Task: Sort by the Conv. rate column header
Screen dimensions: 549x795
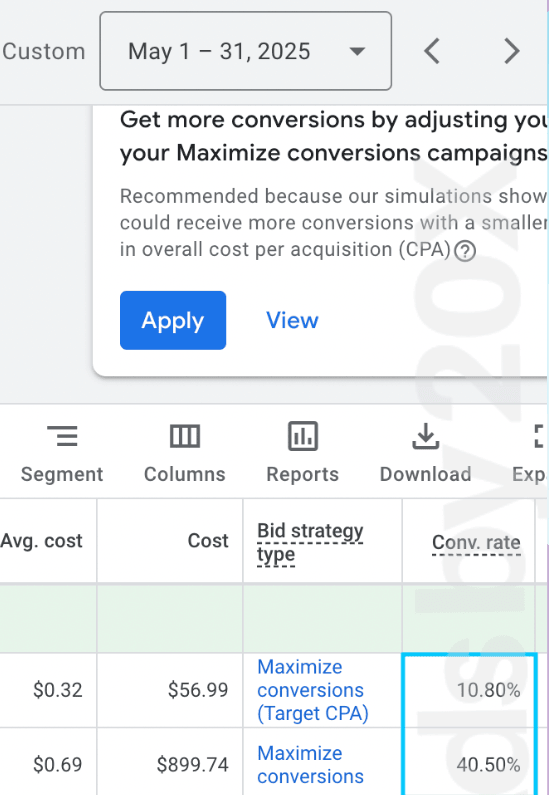Action: pyautogui.click(x=476, y=543)
